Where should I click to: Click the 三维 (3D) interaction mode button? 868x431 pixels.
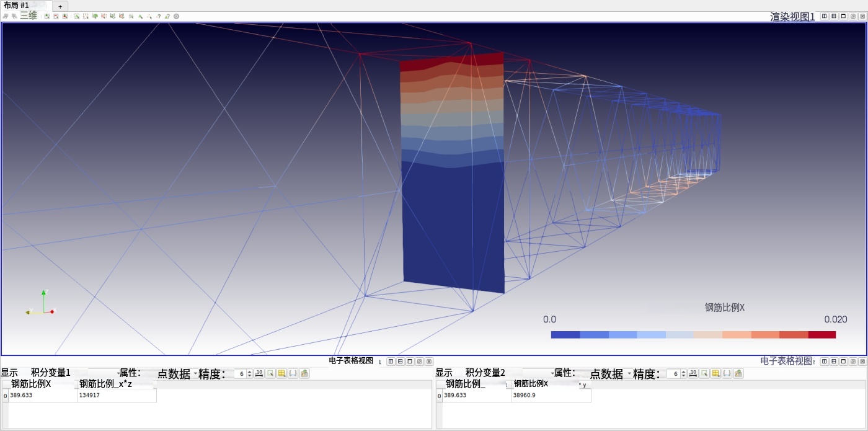pos(29,16)
